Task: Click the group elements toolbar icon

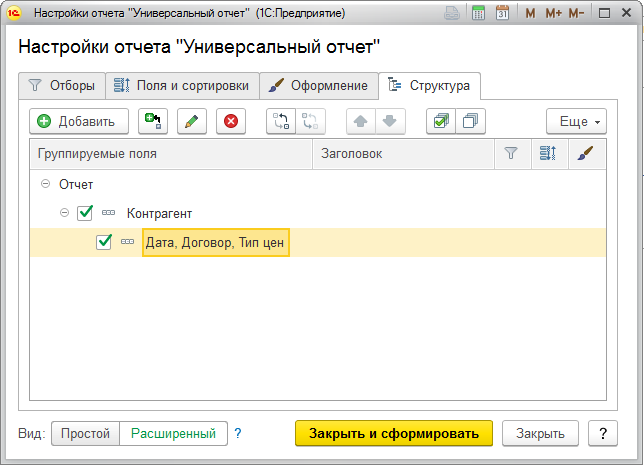Action: [x=280, y=121]
